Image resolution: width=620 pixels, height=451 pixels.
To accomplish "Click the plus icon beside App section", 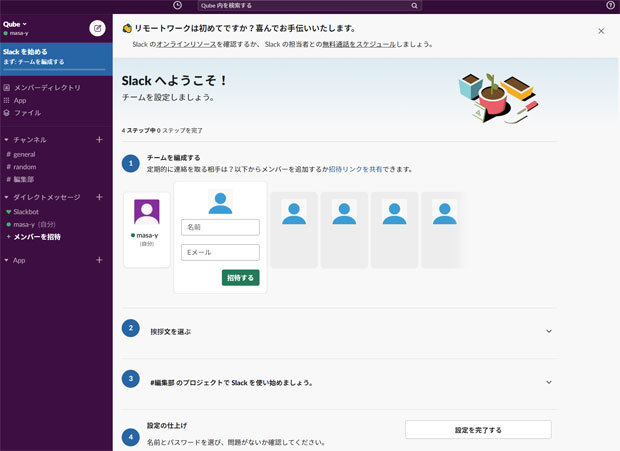I will 98,260.
